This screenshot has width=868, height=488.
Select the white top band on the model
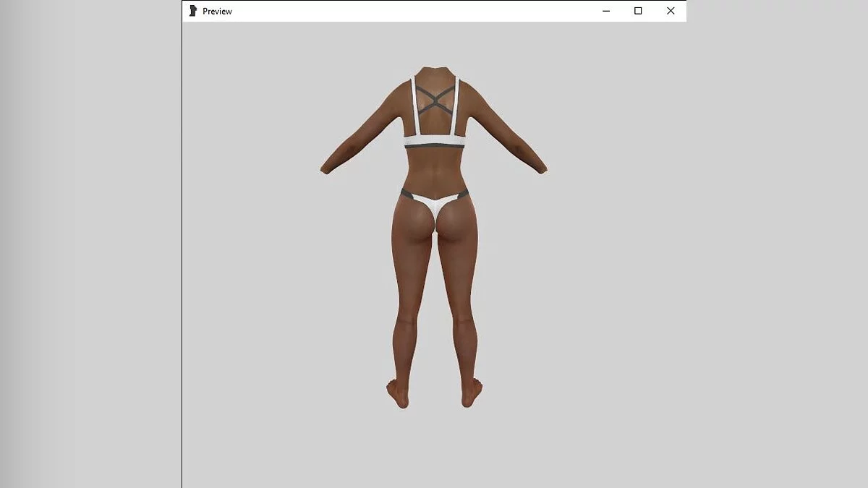point(434,141)
